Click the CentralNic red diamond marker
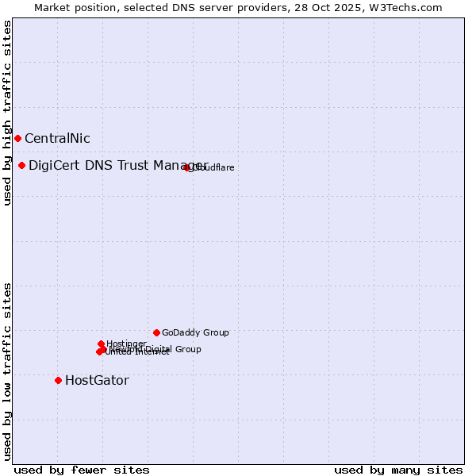 click(x=17, y=139)
